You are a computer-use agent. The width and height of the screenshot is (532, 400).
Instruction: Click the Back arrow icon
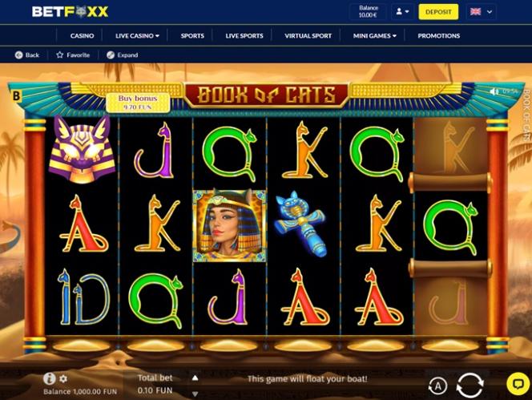19,55
